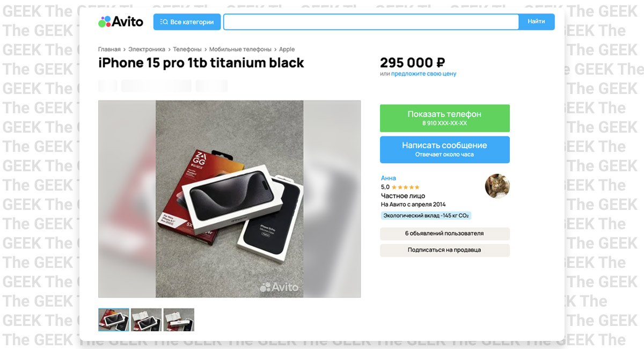Image resolution: width=644 pixels, height=349 pixels.
Task: Open the Все категории menu
Action: click(x=187, y=22)
